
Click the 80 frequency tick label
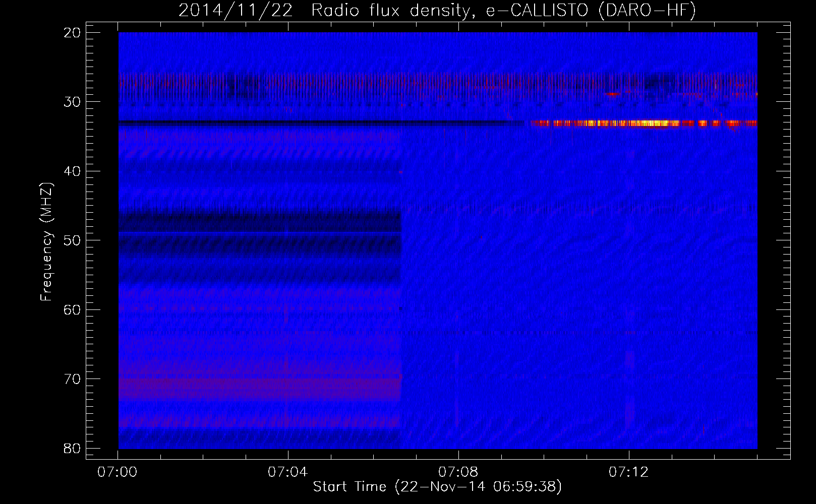73,448
